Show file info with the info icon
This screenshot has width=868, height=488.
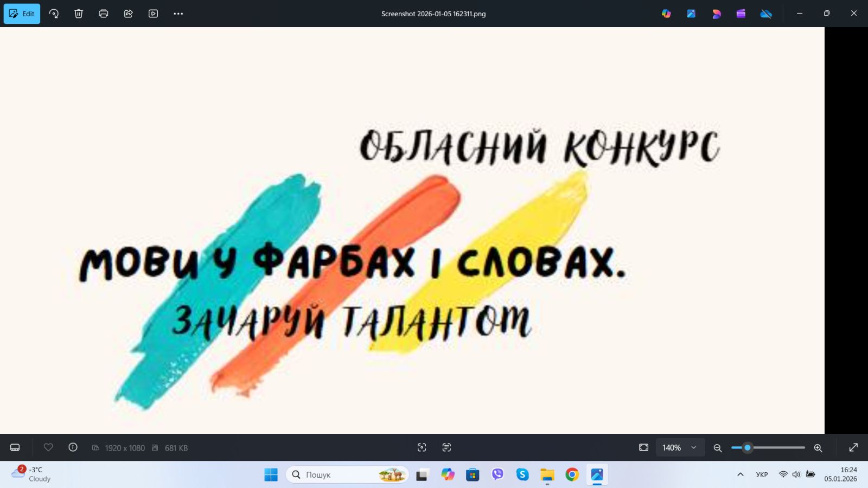coord(73,447)
